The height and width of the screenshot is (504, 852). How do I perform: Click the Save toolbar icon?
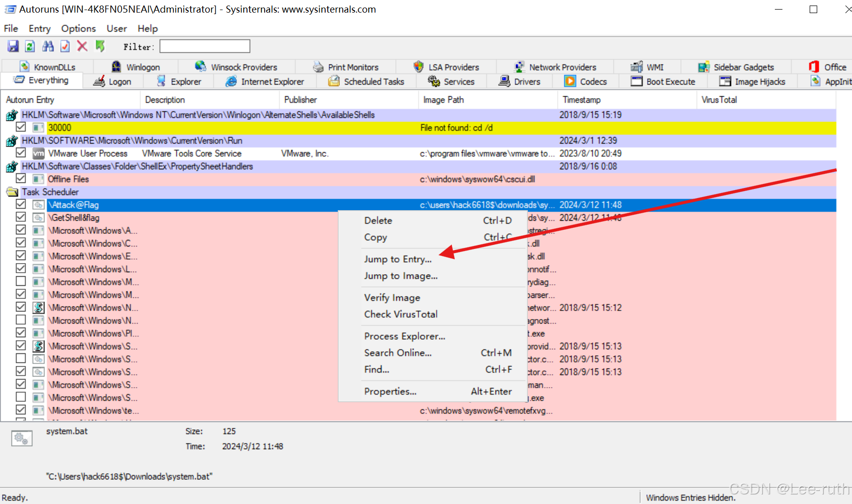pos(13,46)
